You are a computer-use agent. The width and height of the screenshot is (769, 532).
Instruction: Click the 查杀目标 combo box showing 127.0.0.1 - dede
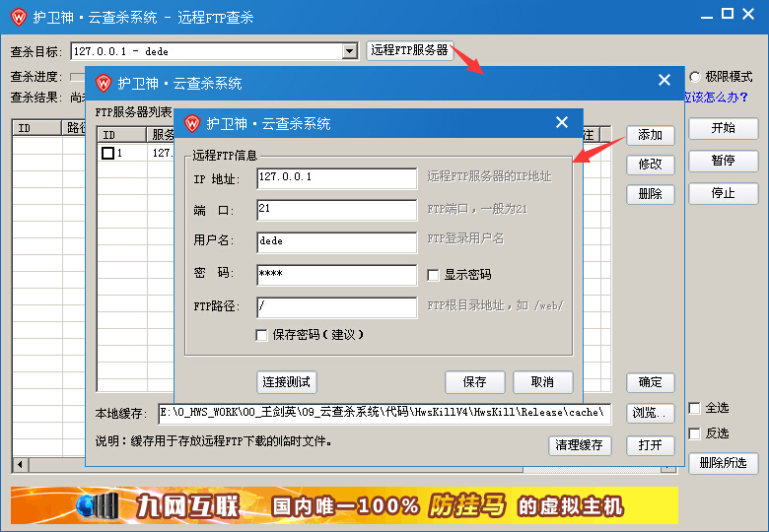(x=214, y=51)
